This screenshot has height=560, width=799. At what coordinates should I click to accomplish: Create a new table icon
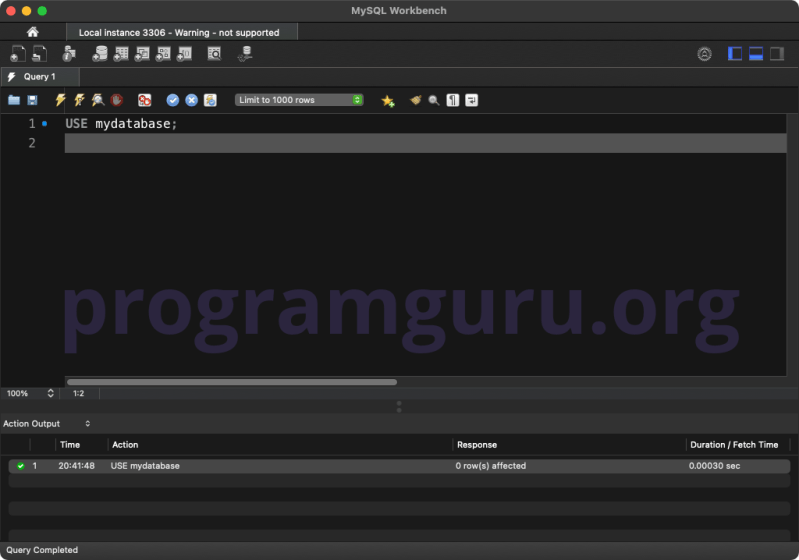[x=121, y=54]
